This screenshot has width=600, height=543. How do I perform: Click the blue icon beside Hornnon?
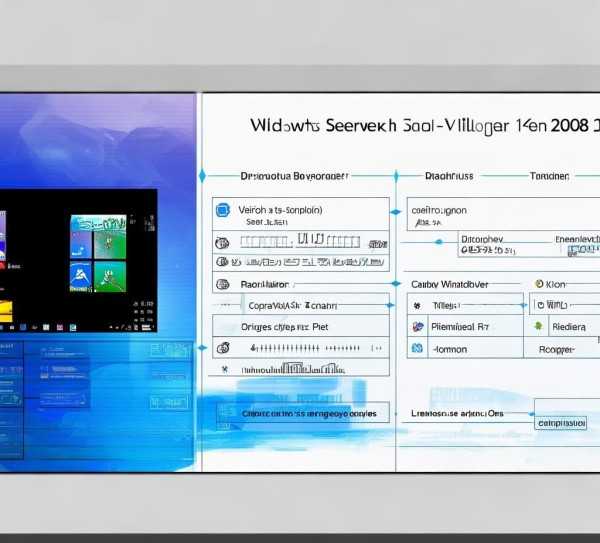click(417, 348)
